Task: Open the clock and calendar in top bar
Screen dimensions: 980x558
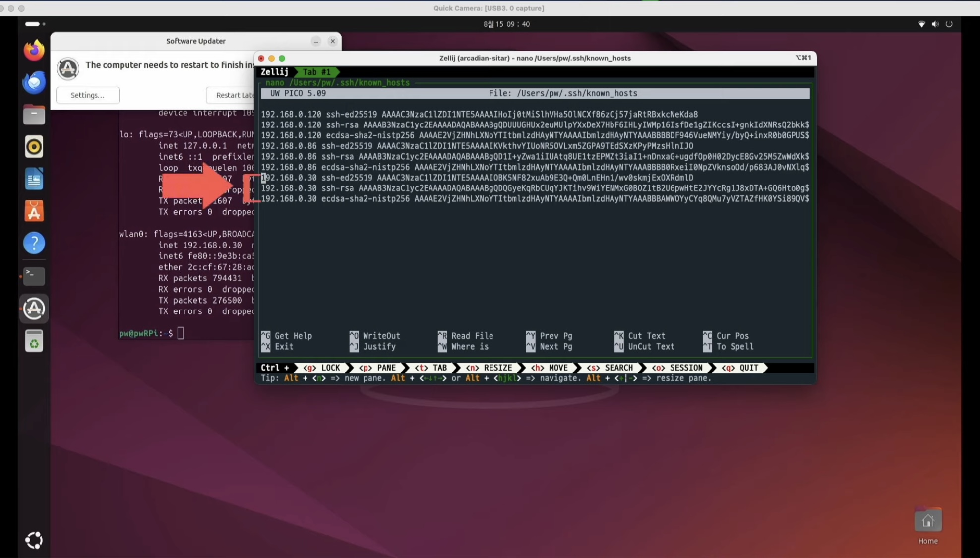Action: coord(506,24)
